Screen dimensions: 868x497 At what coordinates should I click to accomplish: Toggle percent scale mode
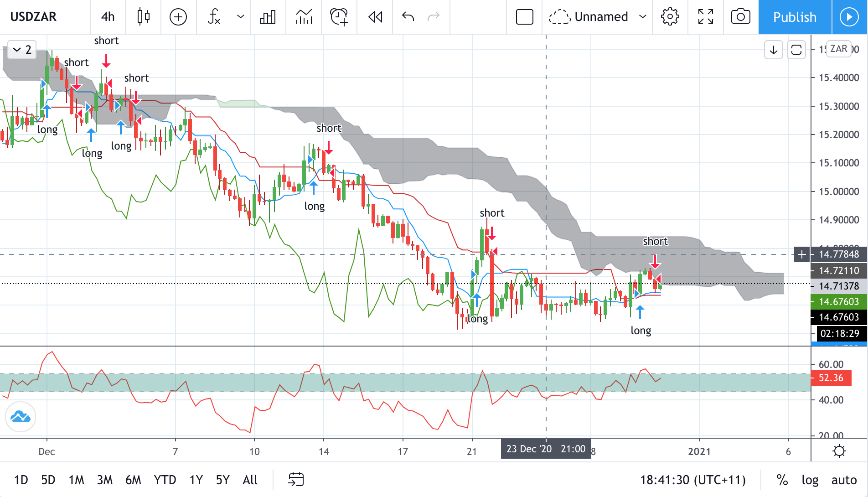click(x=782, y=480)
